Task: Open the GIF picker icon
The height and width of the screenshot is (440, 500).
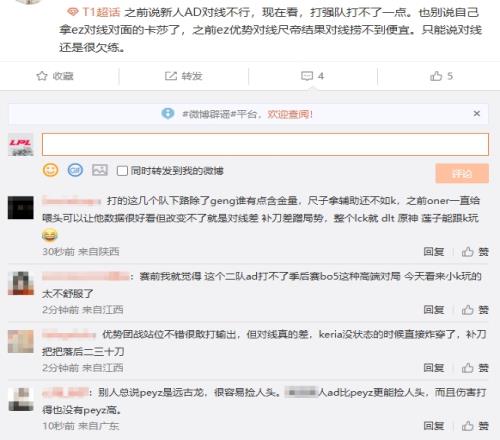Action: [75, 170]
